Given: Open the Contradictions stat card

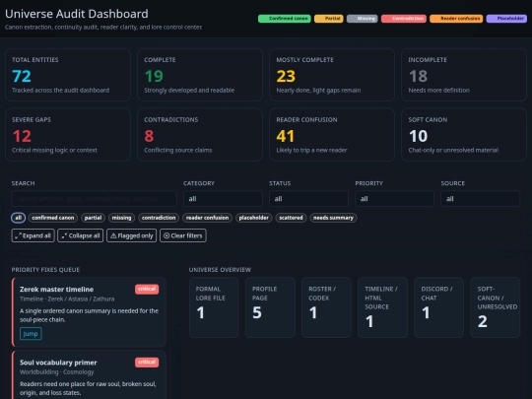Looking at the screenshot, I should [x=200, y=134].
